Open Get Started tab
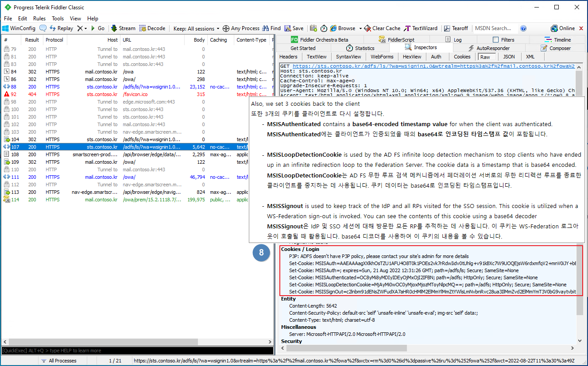This screenshot has height=366, width=588. [x=303, y=48]
